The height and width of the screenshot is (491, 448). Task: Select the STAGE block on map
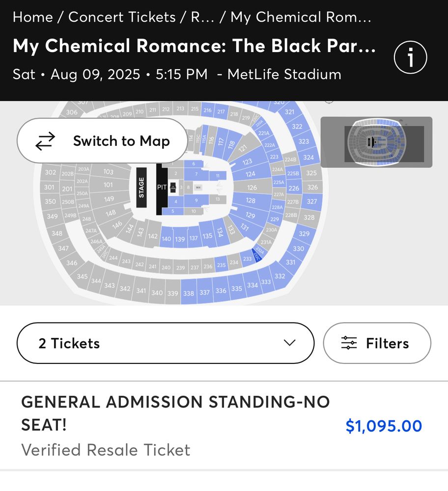[x=141, y=187]
